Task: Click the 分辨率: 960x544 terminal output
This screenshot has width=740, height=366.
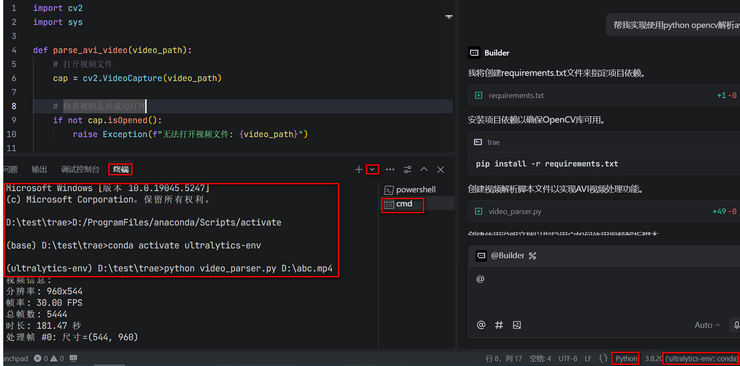Action: pyautogui.click(x=44, y=291)
